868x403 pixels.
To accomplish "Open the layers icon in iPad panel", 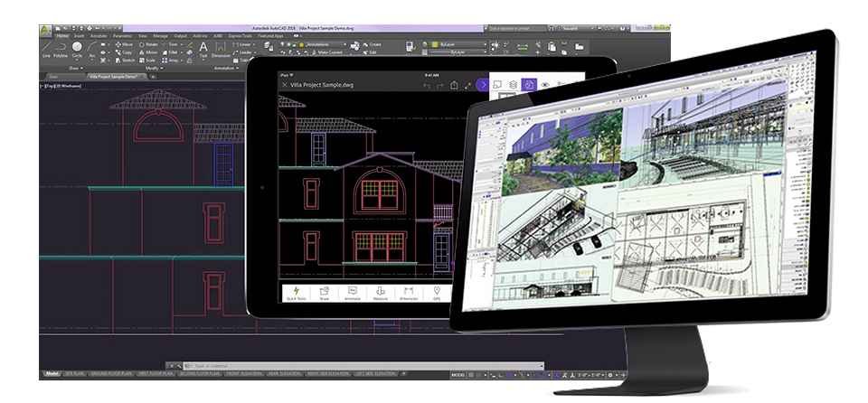I will tap(514, 85).
